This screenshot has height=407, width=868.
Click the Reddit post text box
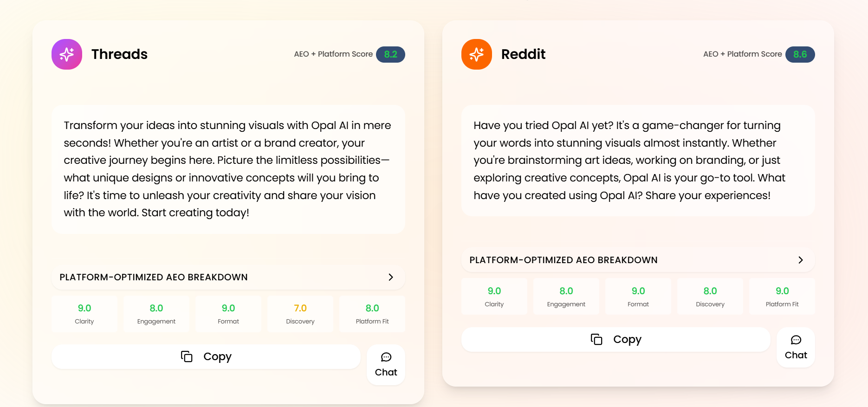coord(638,160)
